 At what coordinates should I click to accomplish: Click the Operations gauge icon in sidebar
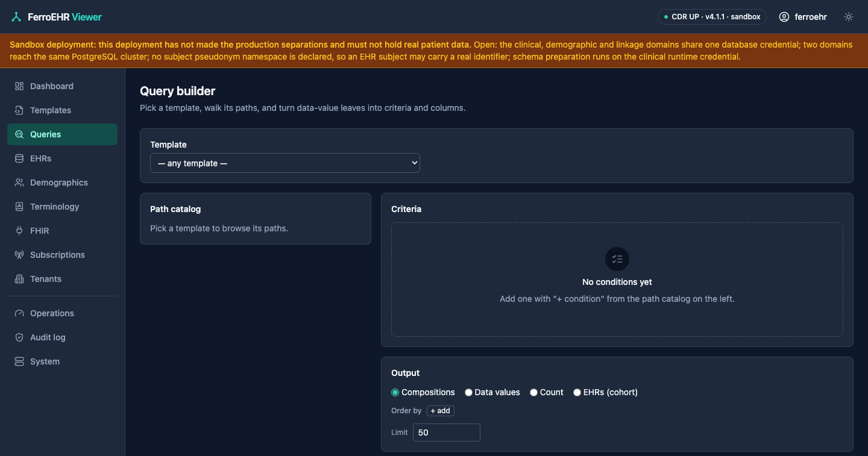(19, 313)
